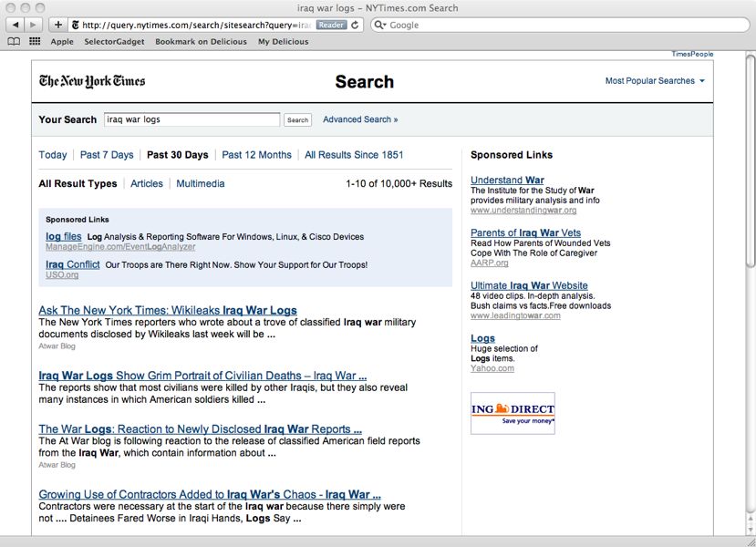Open Understand War sponsored link

(507, 181)
